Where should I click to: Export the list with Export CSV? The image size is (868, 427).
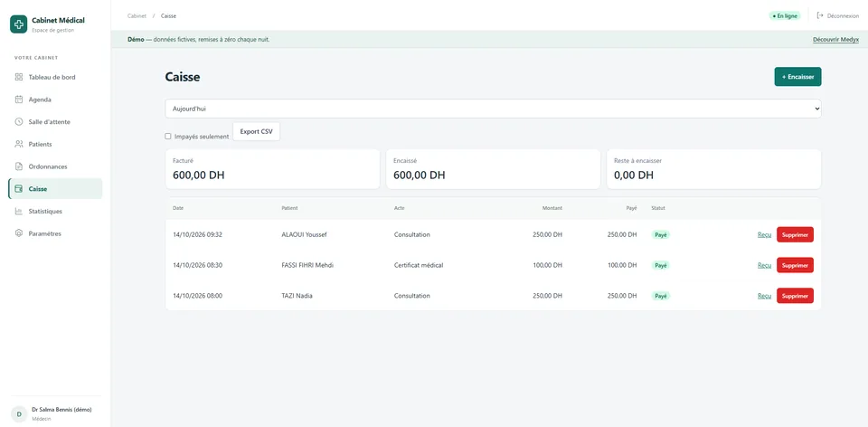[x=256, y=132]
